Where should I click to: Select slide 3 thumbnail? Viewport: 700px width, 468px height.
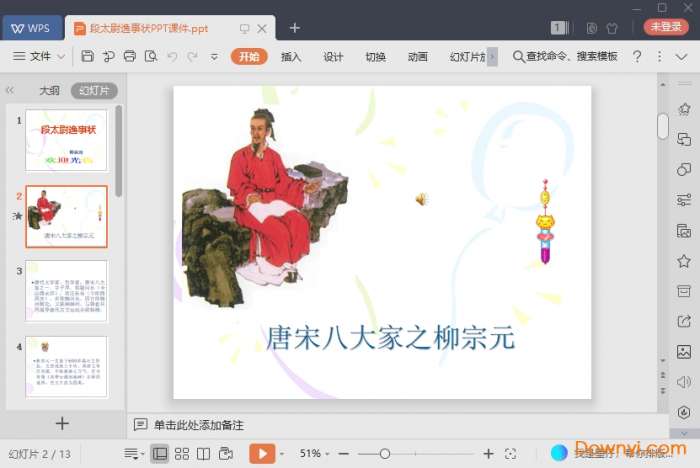(x=67, y=291)
